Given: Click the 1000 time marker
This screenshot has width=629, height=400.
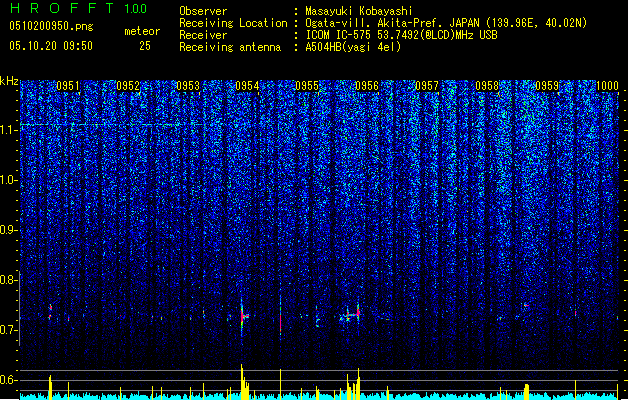Looking at the screenshot, I should tap(607, 86).
